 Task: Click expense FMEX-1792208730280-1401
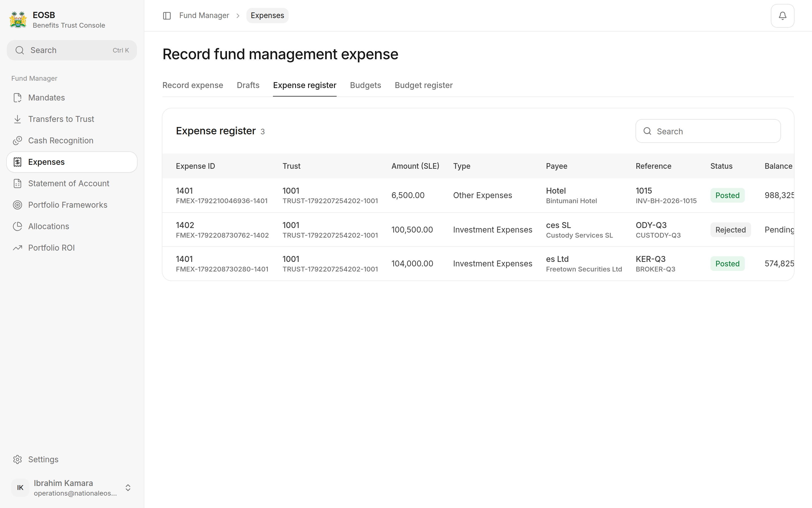(222, 269)
